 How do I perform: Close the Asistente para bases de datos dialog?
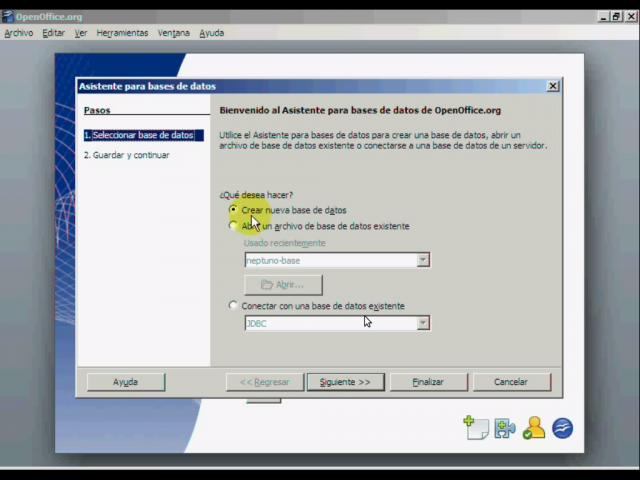click(553, 86)
